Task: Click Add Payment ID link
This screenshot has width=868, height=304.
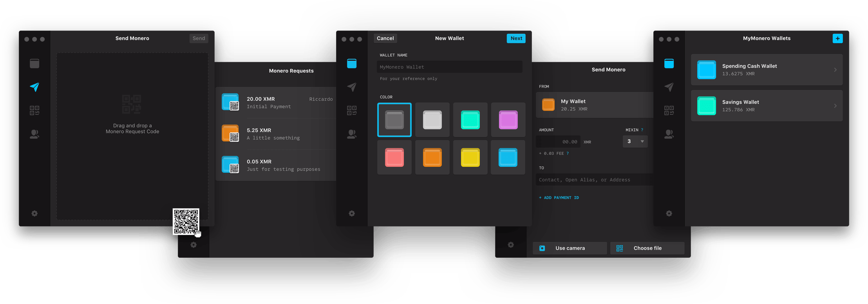Action: point(559,198)
